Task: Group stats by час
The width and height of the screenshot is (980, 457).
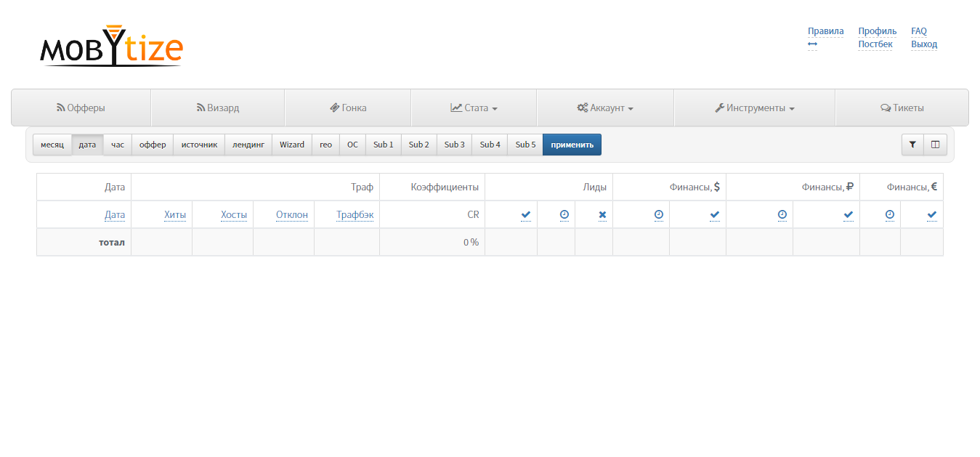Action: (x=118, y=145)
